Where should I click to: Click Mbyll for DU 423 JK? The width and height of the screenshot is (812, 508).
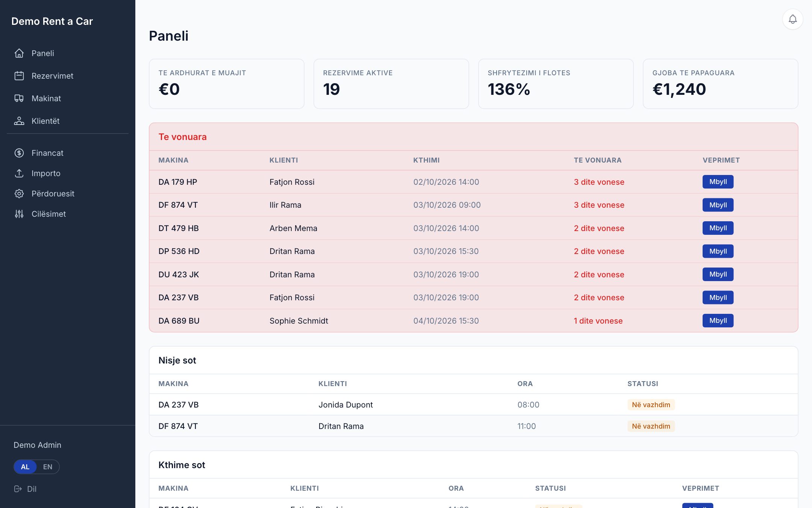pos(718,274)
